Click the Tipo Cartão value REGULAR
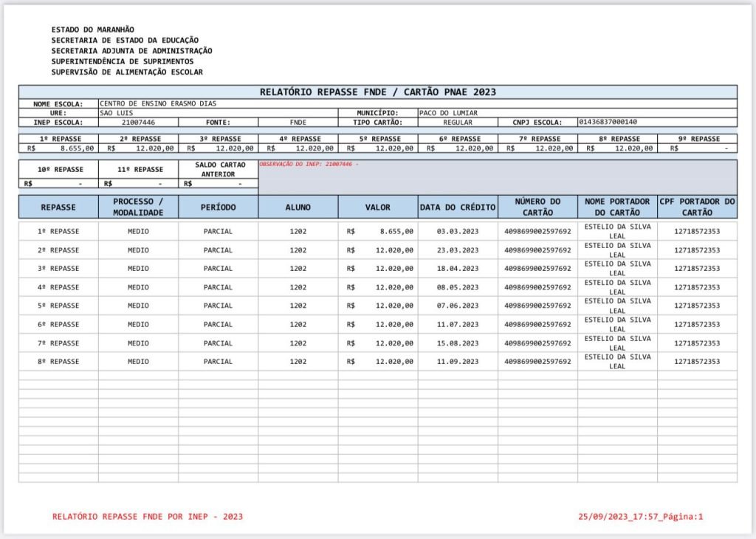Screen dimensions: 756x539 [x=457, y=123]
